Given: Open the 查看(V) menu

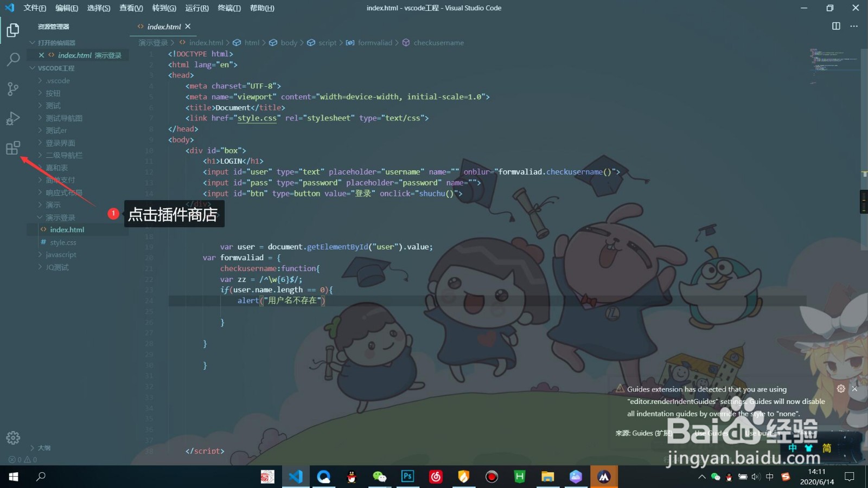Looking at the screenshot, I should point(131,8).
